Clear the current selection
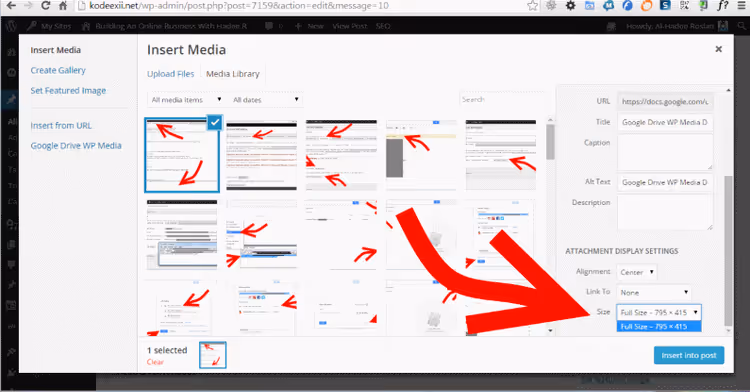This screenshot has width=750, height=392. click(x=155, y=362)
